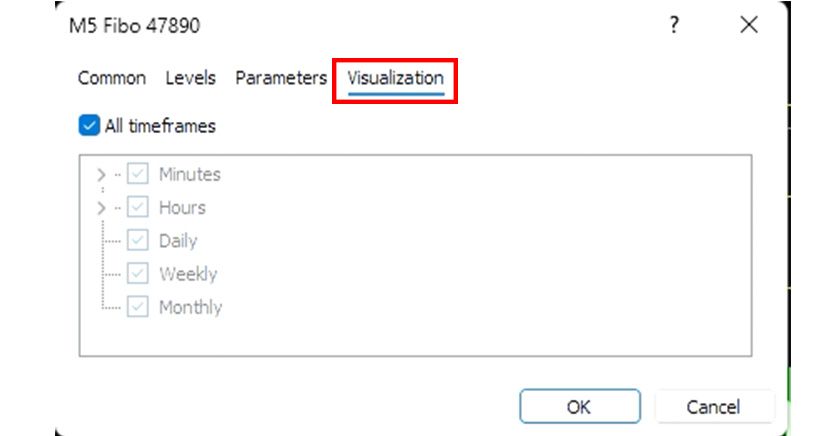Toggle the Minutes checkbox
Viewport: 840px width, 436px height.
138,175
